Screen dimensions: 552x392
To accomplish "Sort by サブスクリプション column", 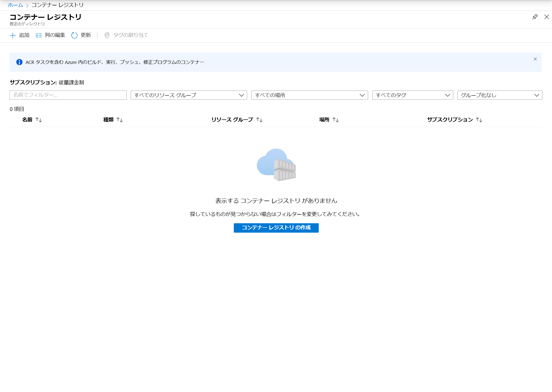I will pyautogui.click(x=455, y=120).
